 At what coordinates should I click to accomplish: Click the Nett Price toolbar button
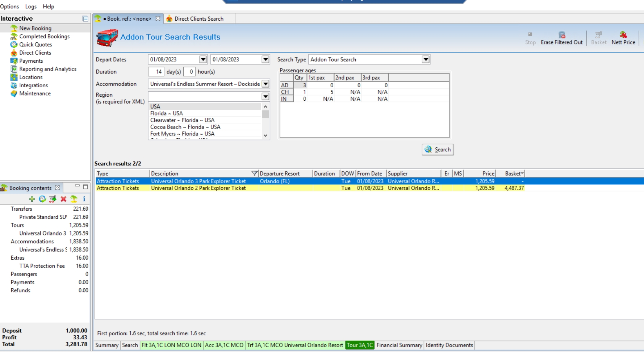click(x=623, y=38)
